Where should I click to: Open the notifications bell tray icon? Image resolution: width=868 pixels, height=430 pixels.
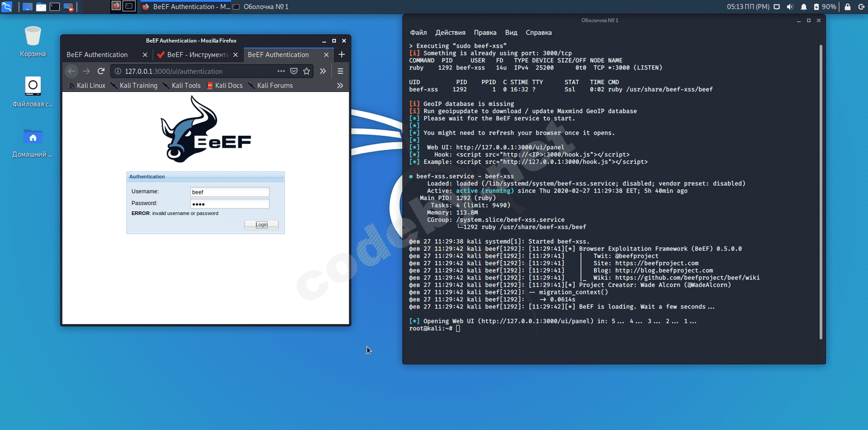803,7
